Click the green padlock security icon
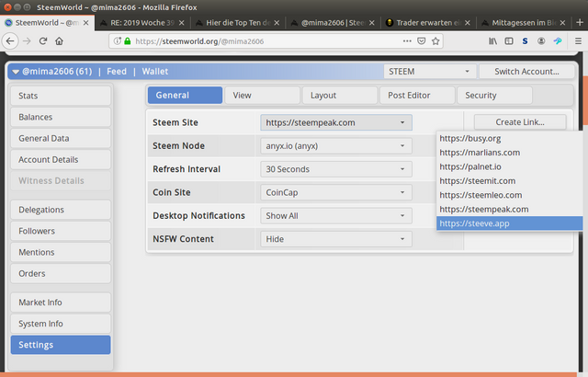588x377 pixels. pos(128,41)
